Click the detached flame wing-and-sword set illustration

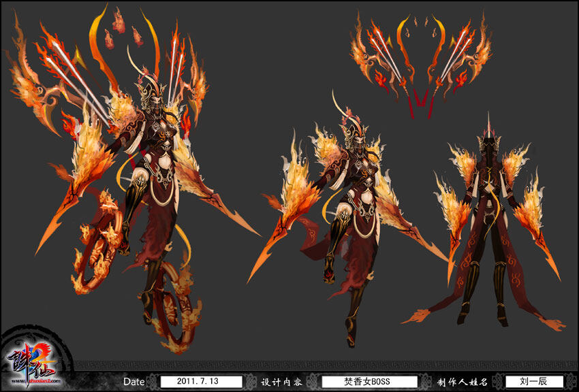[x=421, y=65]
